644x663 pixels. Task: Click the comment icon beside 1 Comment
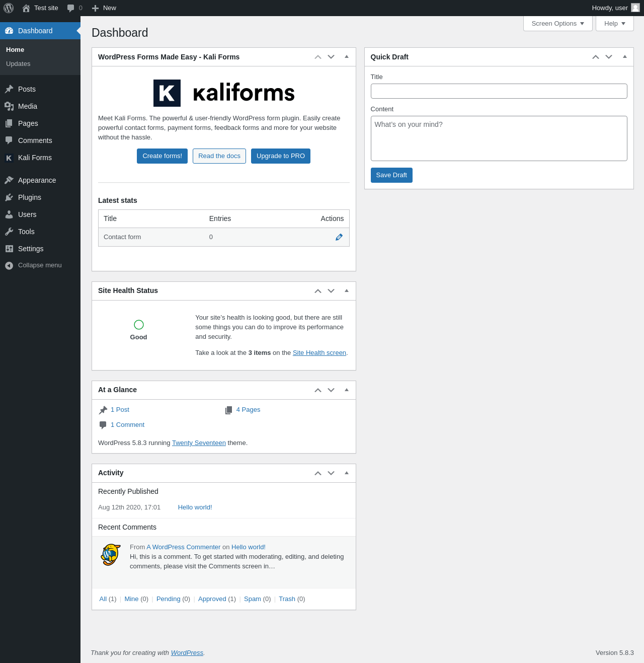103,425
